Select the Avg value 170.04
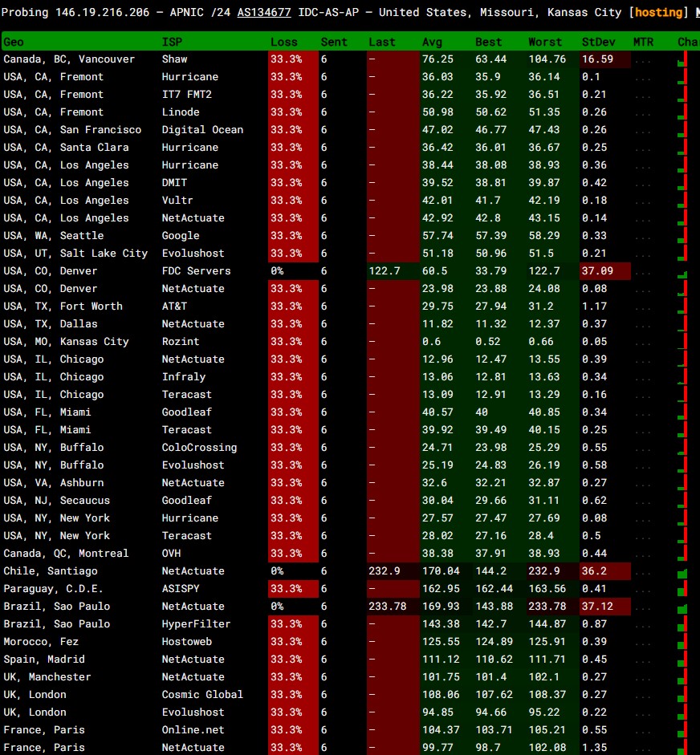 pos(441,571)
